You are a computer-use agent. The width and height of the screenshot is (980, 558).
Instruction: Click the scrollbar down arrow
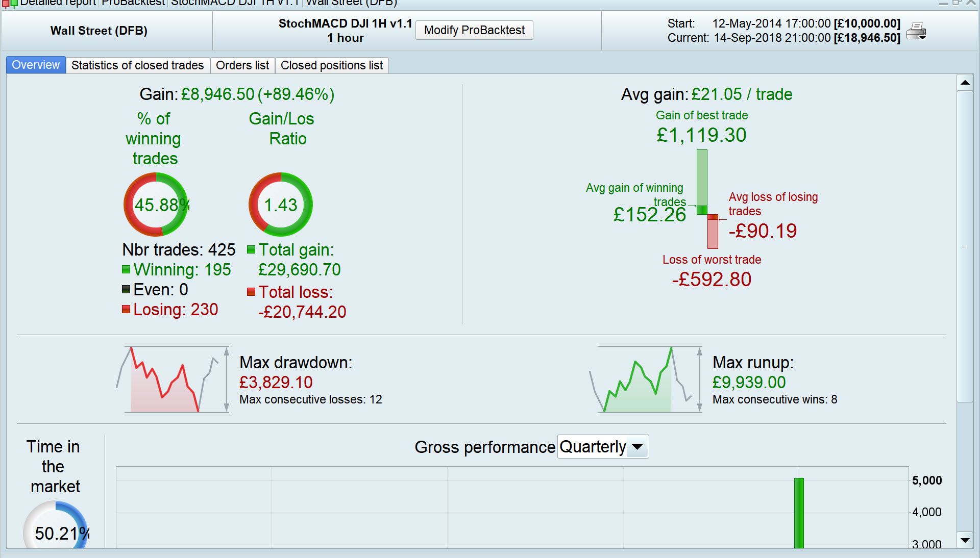[965, 540]
